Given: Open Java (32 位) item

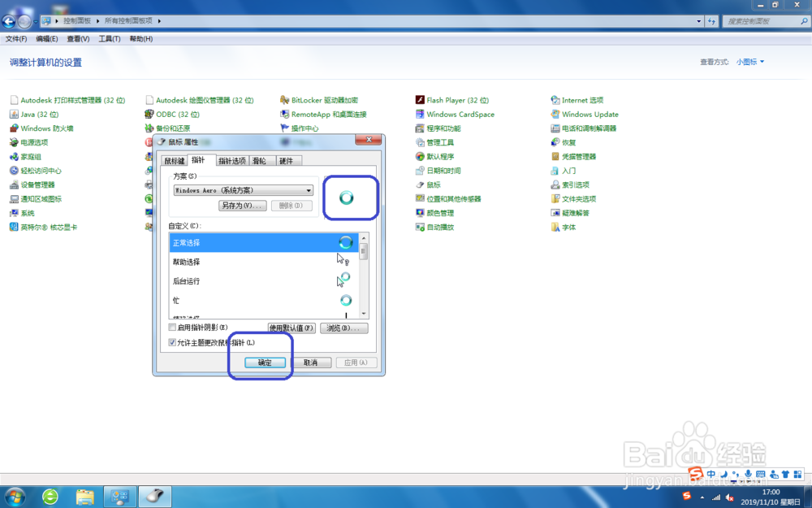Looking at the screenshot, I should 34,114.
